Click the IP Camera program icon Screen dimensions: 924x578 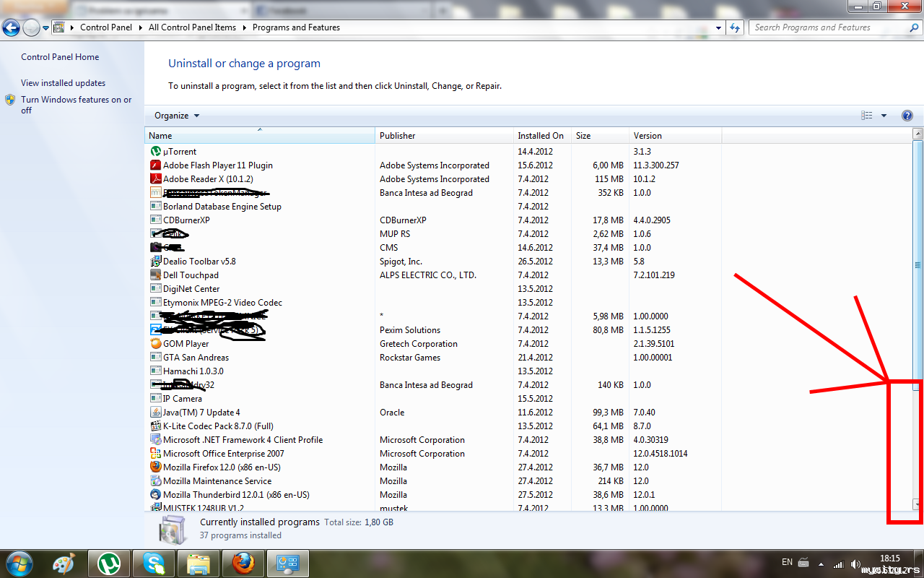(x=155, y=399)
